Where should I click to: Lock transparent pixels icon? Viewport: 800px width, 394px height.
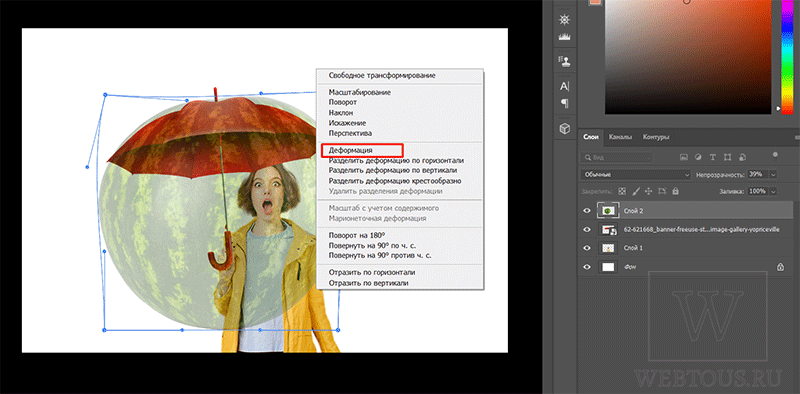coord(622,191)
